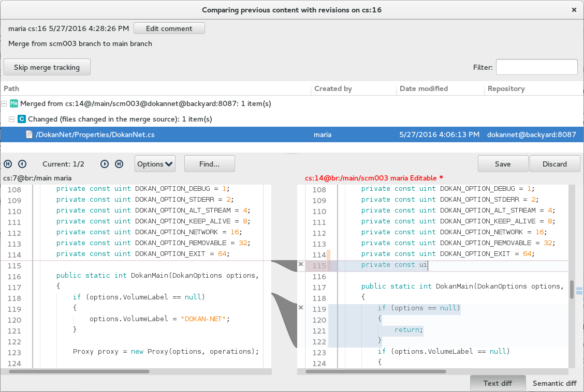Image resolution: width=584 pixels, height=392 pixels.
Task: Click 'if (options == null)' in right pane
Action: [x=419, y=308]
